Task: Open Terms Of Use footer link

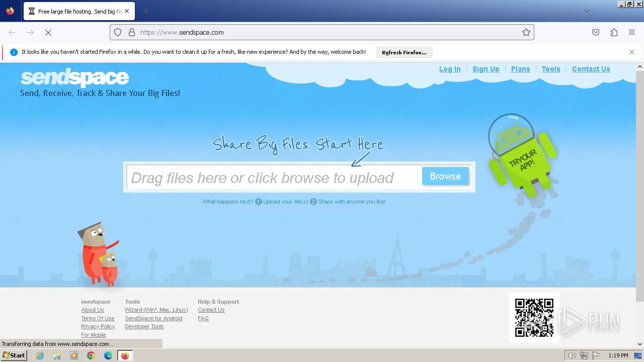Action: (98, 318)
